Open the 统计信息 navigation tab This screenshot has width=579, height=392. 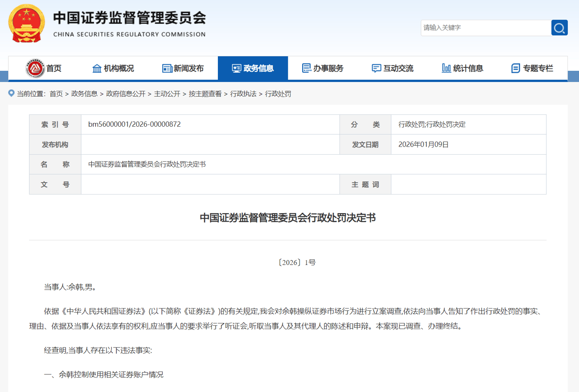coord(462,68)
